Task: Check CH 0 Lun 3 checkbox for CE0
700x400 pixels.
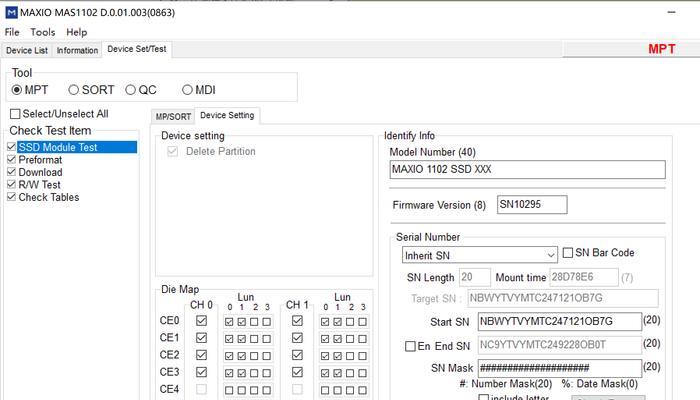Action: point(267,322)
